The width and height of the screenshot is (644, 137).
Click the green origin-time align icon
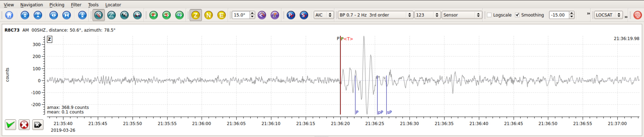(x=179, y=15)
